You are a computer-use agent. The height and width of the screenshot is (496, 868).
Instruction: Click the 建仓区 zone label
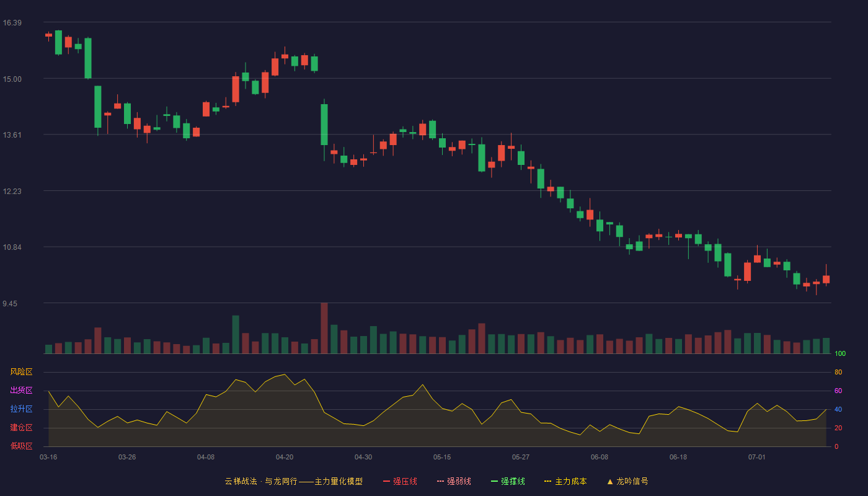click(21, 428)
